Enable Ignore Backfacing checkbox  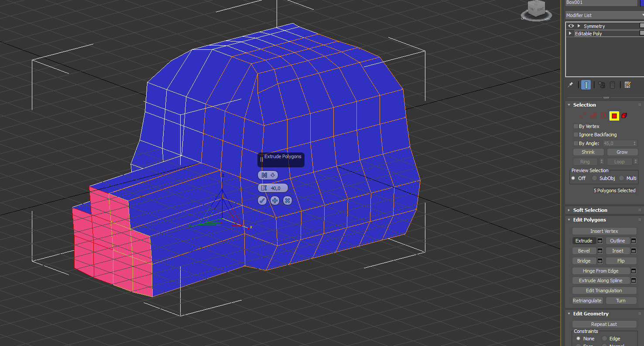pos(575,135)
